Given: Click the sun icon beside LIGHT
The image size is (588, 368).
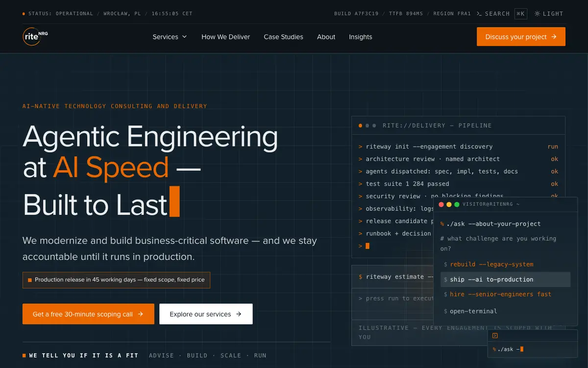Looking at the screenshot, I should pos(538,14).
